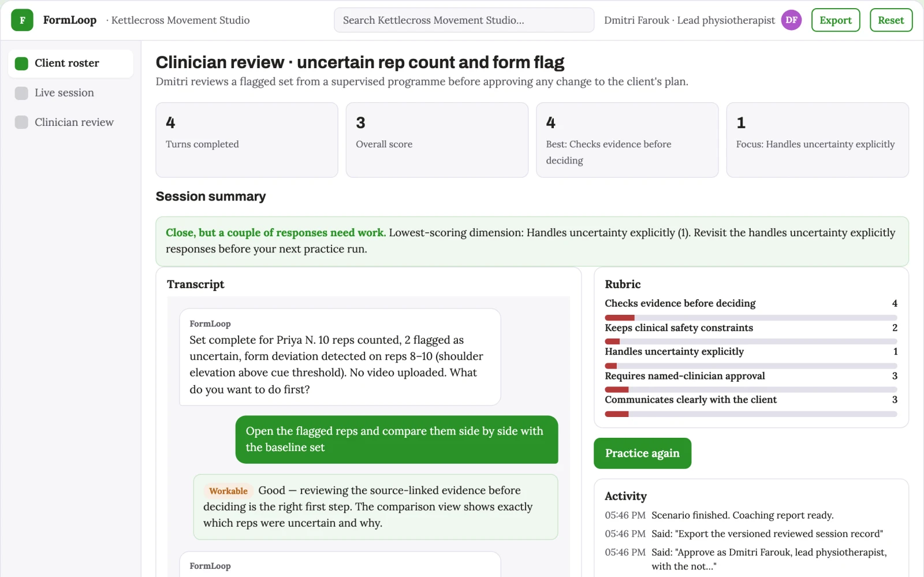
Task: Open the DF user avatar
Action: click(x=791, y=20)
